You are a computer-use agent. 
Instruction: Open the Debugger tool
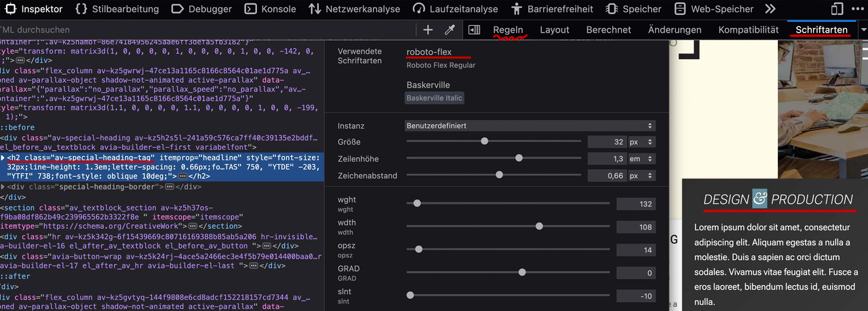click(x=203, y=9)
